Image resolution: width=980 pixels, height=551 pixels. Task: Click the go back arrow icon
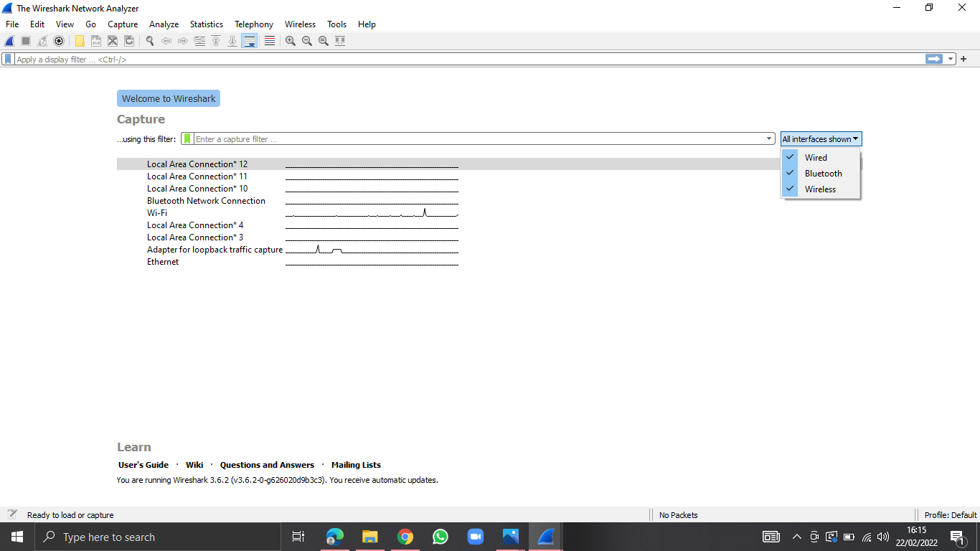[166, 41]
